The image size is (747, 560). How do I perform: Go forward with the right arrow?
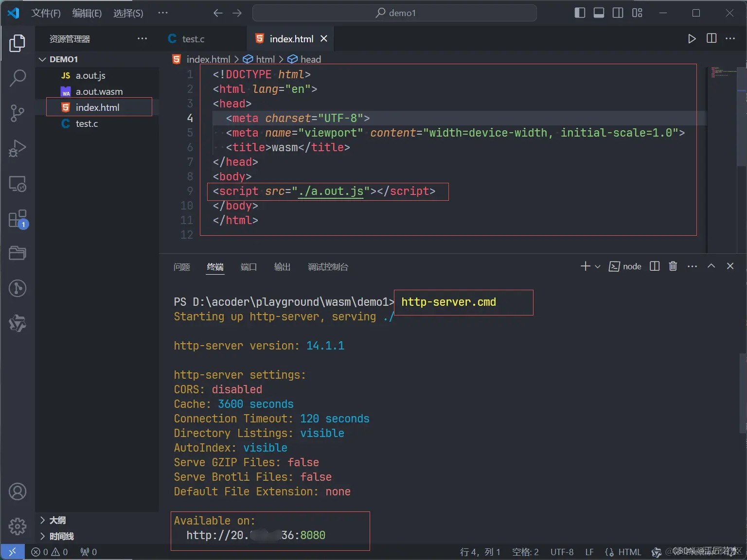point(237,13)
